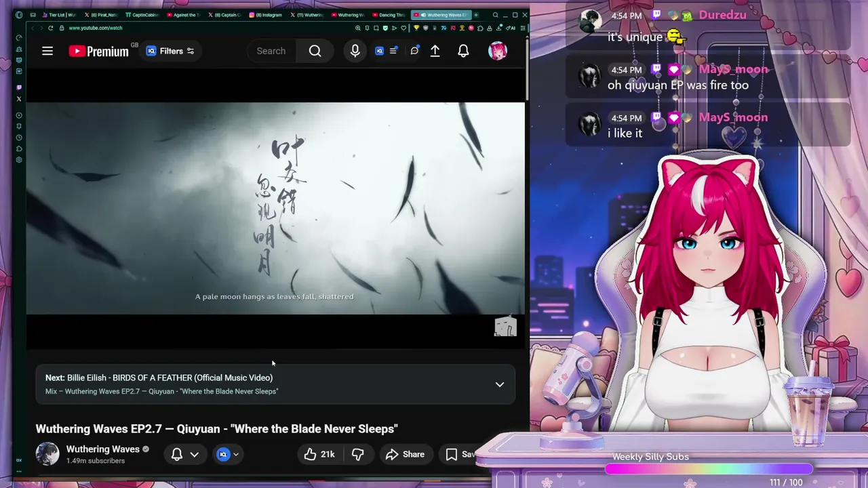The height and width of the screenshot is (488, 868).
Task: Click the Opera browser menu icon
Action: coord(18,15)
